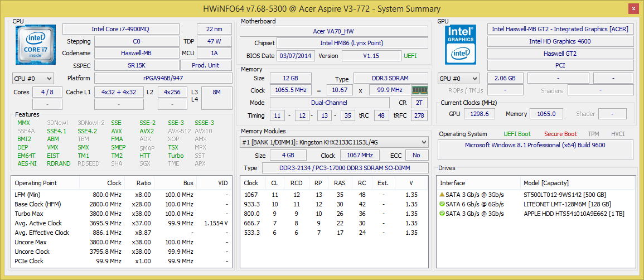Click the Microsoft Windows 8.1 Professional field
This screenshot has height=280, width=644.
point(535,149)
